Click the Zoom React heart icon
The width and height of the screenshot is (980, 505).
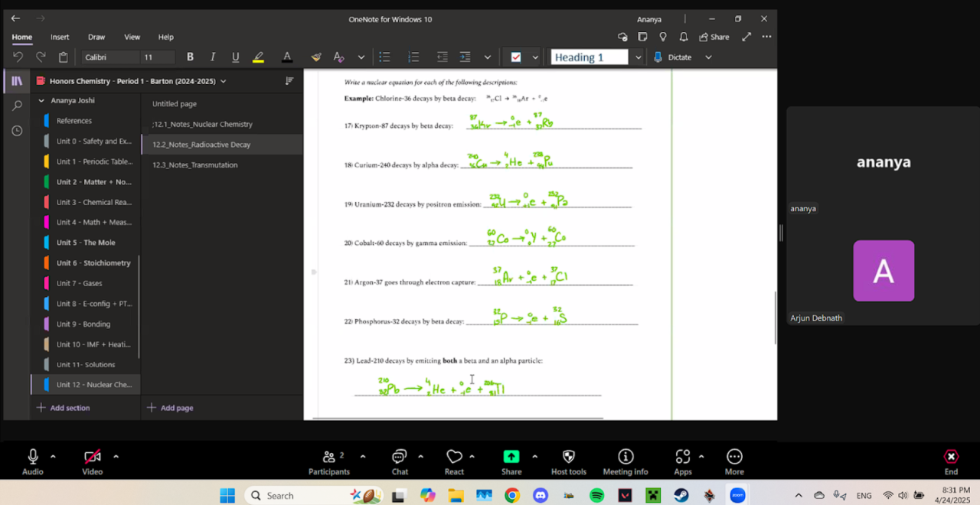pos(454,462)
